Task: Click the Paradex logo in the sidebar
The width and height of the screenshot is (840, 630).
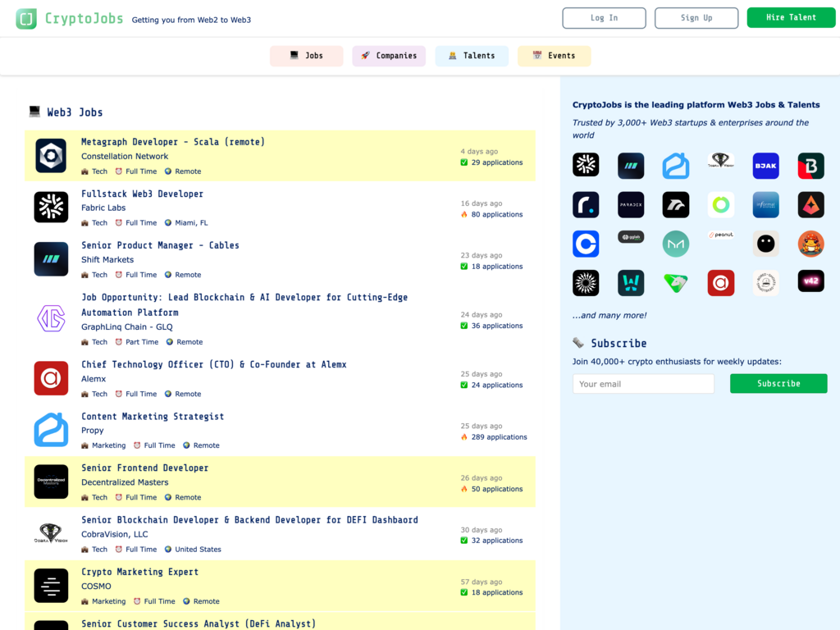Action: click(x=631, y=204)
